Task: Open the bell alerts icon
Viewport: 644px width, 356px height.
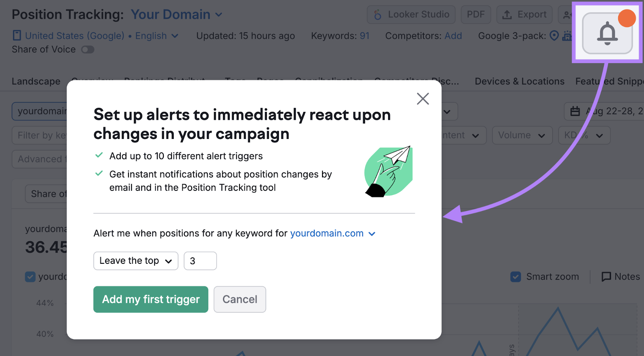Action: click(607, 33)
